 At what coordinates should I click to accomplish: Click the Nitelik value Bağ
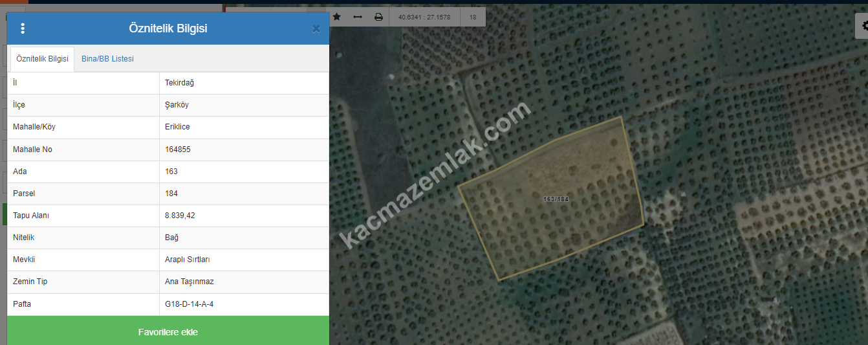171,238
